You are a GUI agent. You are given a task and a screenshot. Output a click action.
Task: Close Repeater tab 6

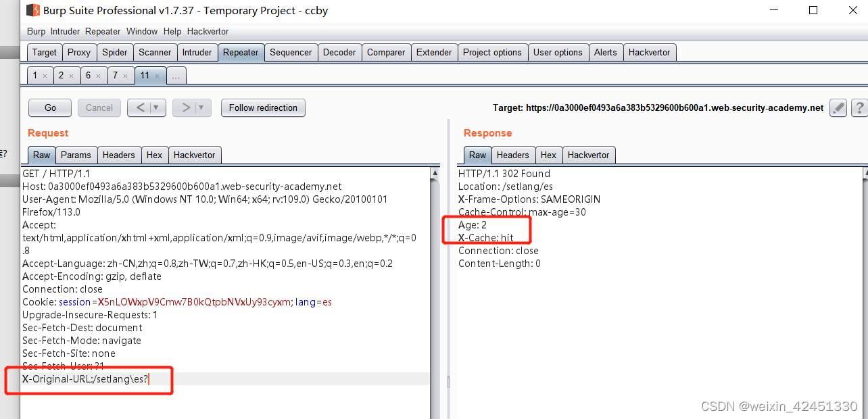[x=98, y=76]
